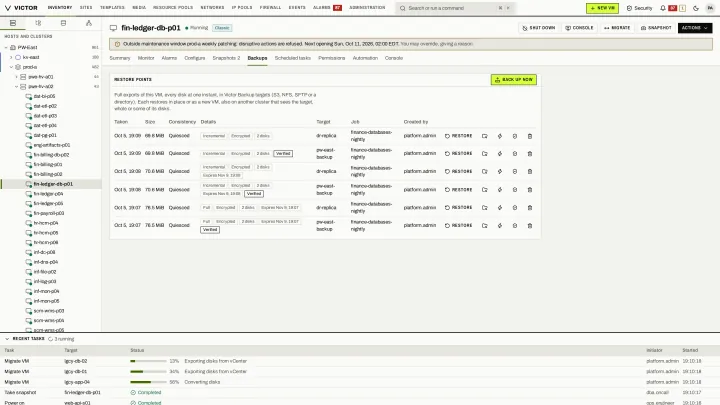Click the lgcy-db-01 migration progress bar
Screen dimensions: 720x405
(148, 371)
